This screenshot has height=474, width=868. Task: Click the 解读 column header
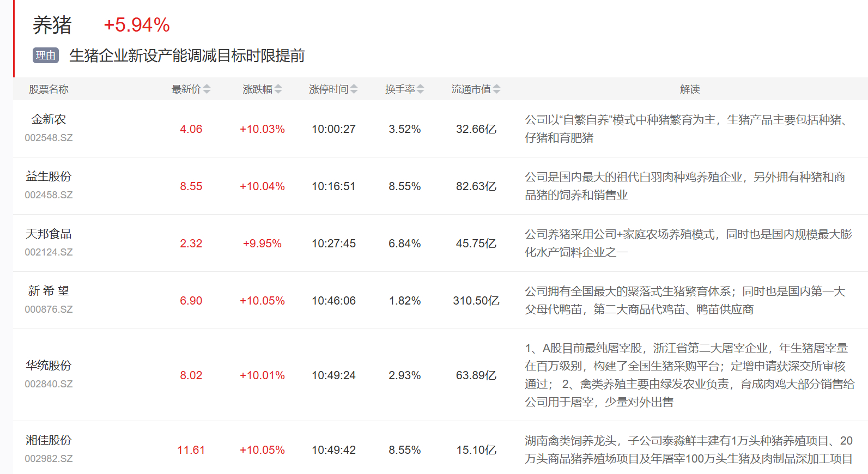pos(690,89)
